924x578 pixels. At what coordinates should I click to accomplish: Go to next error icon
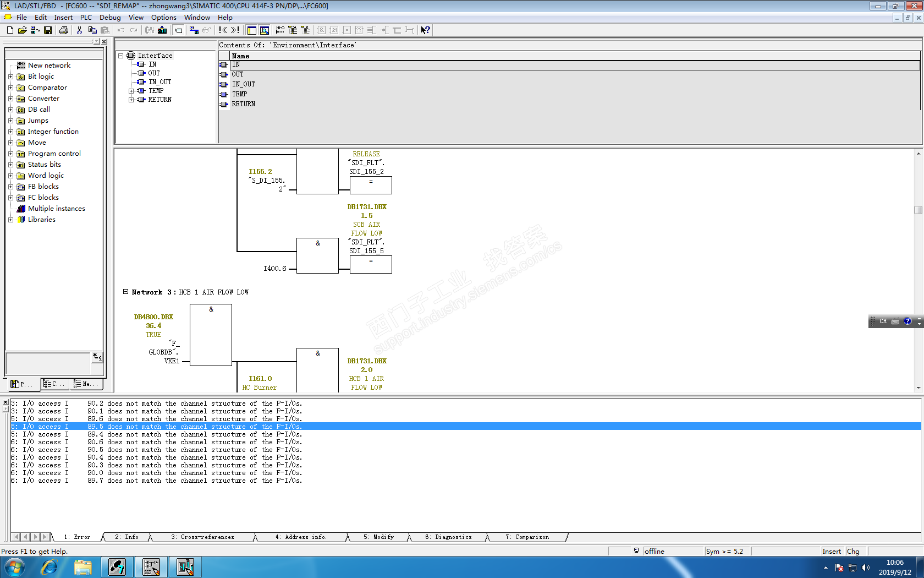tap(235, 30)
